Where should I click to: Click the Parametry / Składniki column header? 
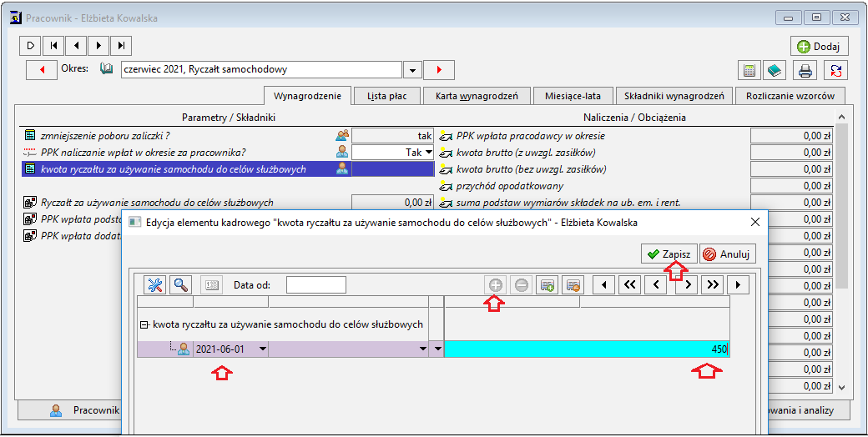click(229, 118)
